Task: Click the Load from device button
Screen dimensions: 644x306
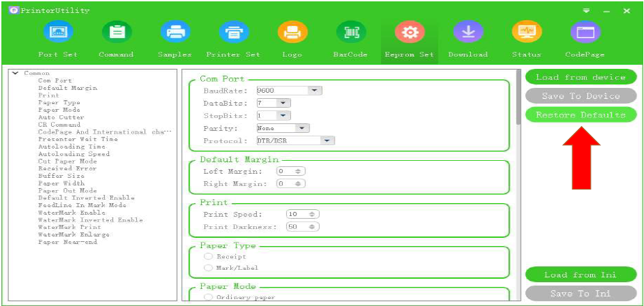Action: point(581,77)
